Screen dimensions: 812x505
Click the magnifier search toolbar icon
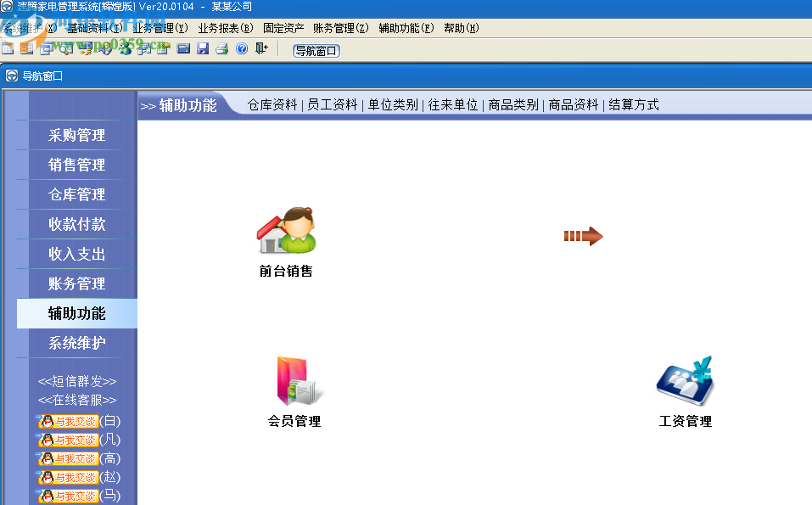click(66, 48)
